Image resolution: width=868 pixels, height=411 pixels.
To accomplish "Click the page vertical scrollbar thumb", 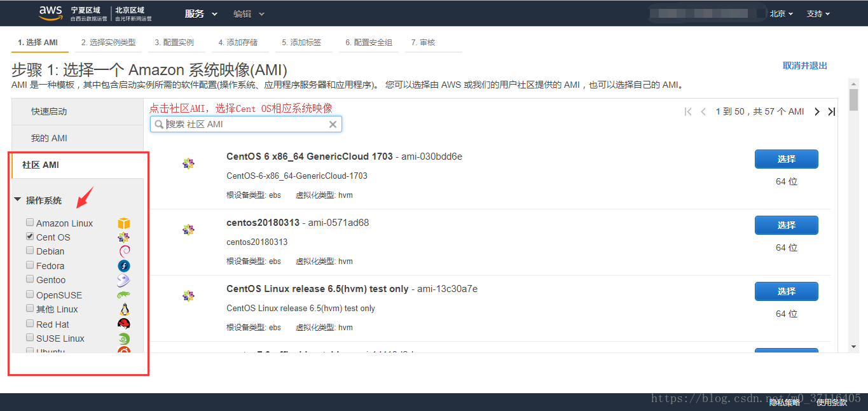I will point(853,100).
